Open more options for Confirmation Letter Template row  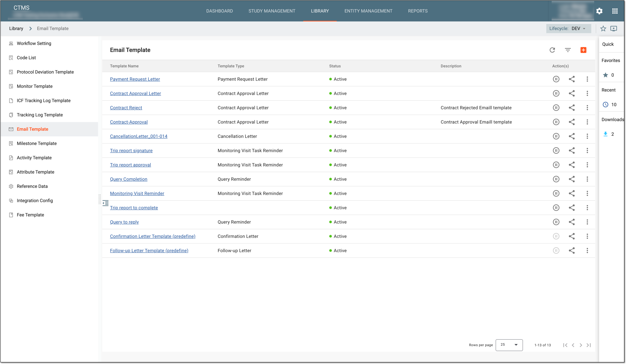click(x=587, y=236)
